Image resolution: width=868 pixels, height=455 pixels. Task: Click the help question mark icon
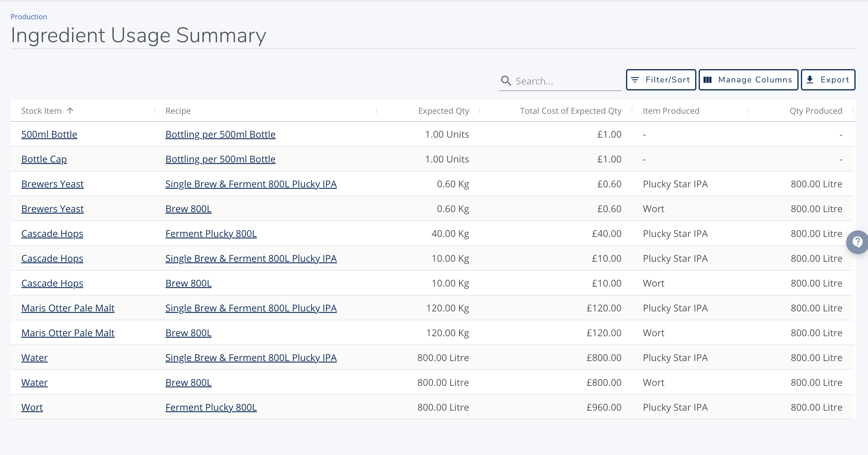click(858, 242)
